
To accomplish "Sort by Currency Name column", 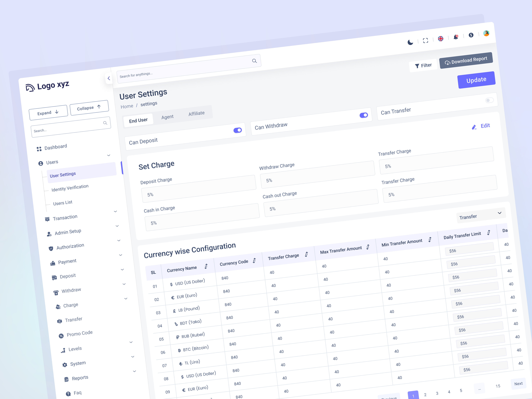I will coord(206,266).
